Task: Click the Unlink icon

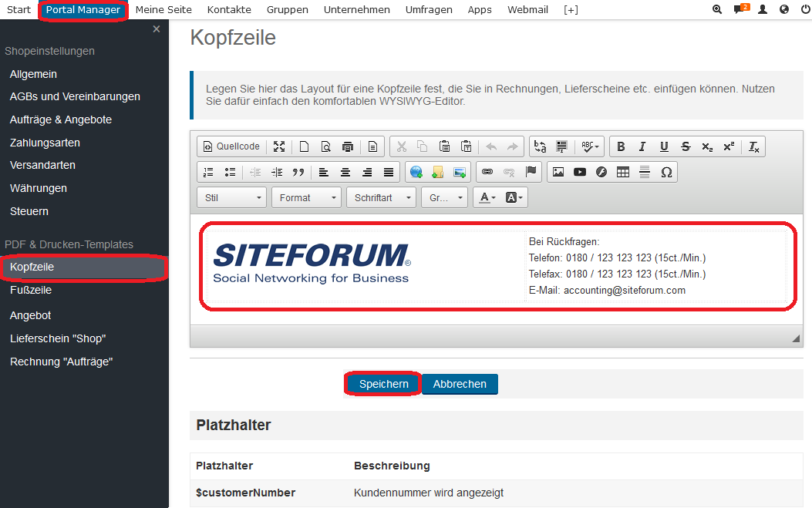Action: pos(509,172)
